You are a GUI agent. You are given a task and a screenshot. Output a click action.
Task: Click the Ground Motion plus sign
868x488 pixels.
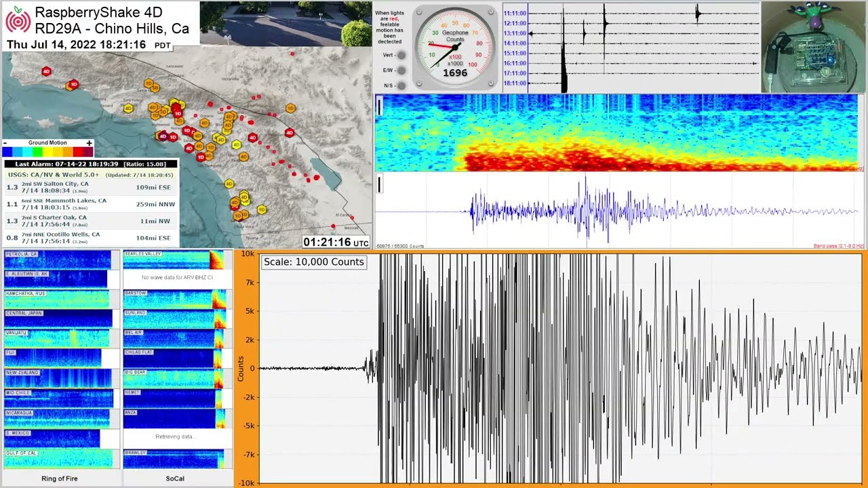[89, 143]
